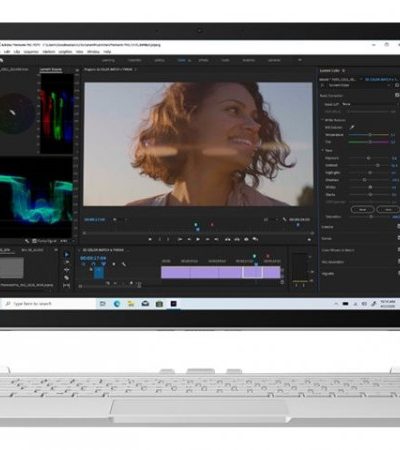Toggle the Basic Correction checkbox

pos(397,95)
